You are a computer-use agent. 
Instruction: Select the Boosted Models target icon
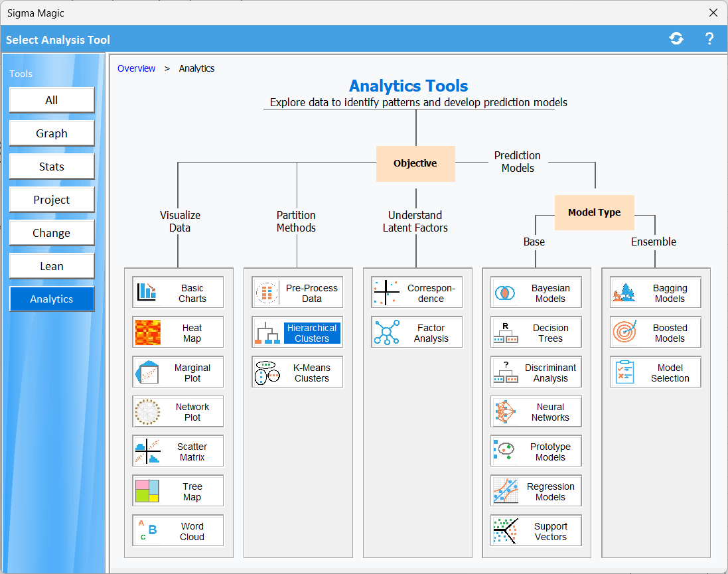click(624, 332)
